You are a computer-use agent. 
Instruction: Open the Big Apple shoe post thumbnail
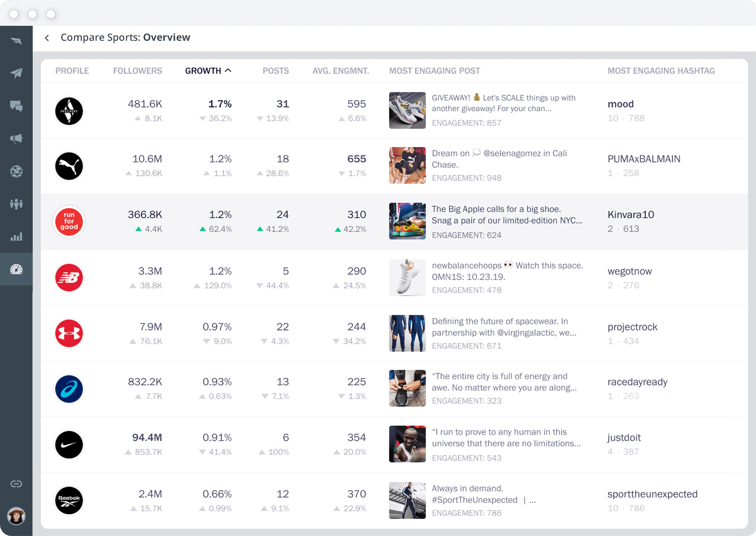point(407,221)
